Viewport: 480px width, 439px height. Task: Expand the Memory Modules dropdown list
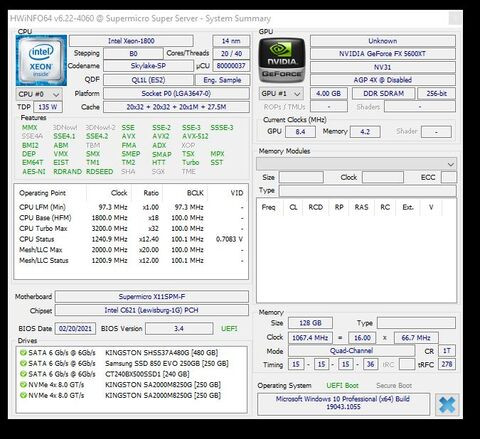pos(356,164)
